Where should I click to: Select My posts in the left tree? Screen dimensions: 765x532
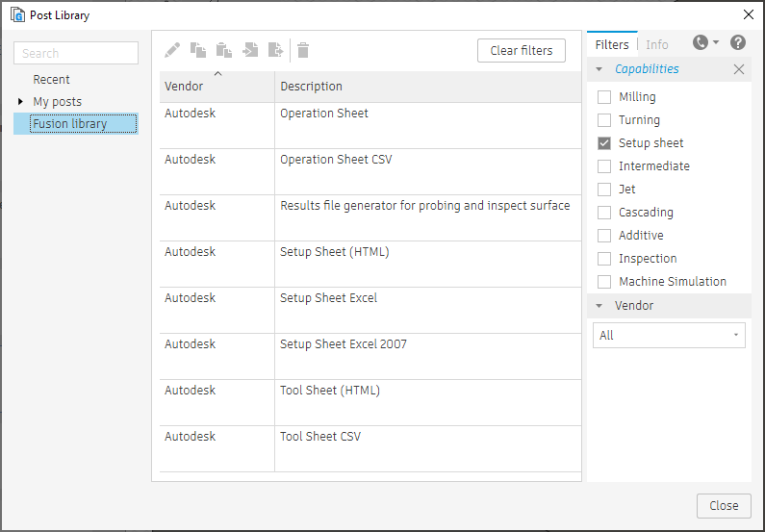pos(57,101)
